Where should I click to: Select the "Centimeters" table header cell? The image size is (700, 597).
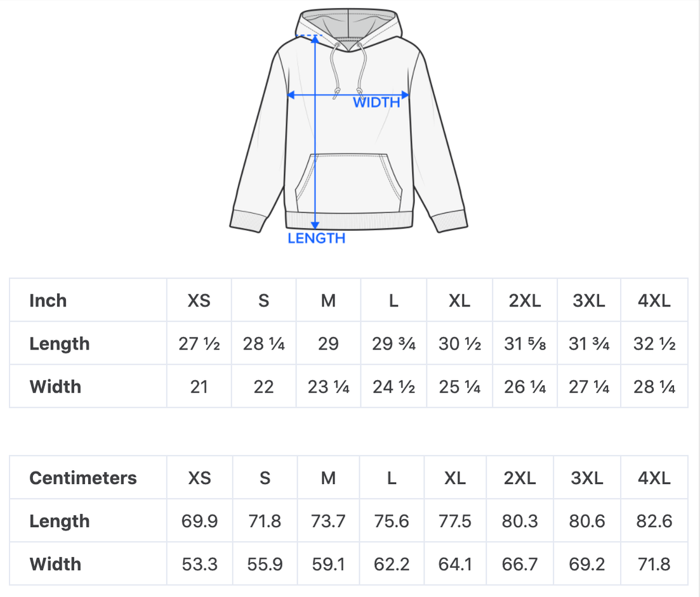point(83,478)
